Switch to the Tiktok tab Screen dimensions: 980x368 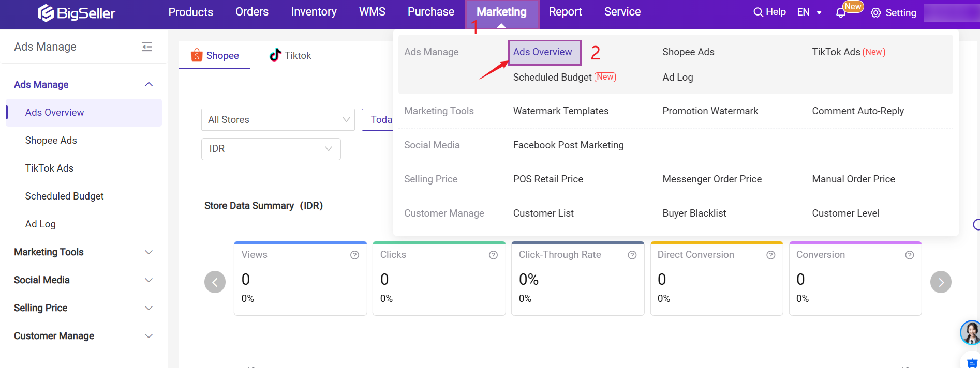[x=290, y=55]
